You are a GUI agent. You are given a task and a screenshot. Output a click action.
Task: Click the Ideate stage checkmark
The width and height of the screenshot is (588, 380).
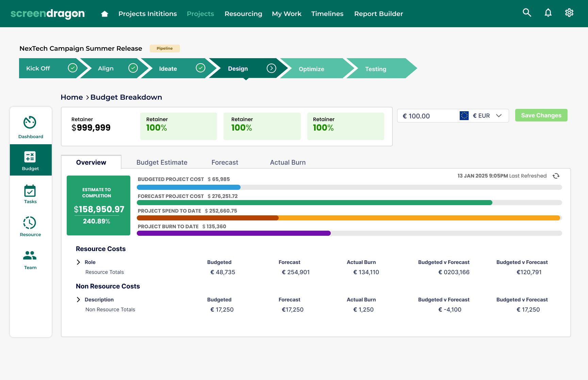point(200,68)
